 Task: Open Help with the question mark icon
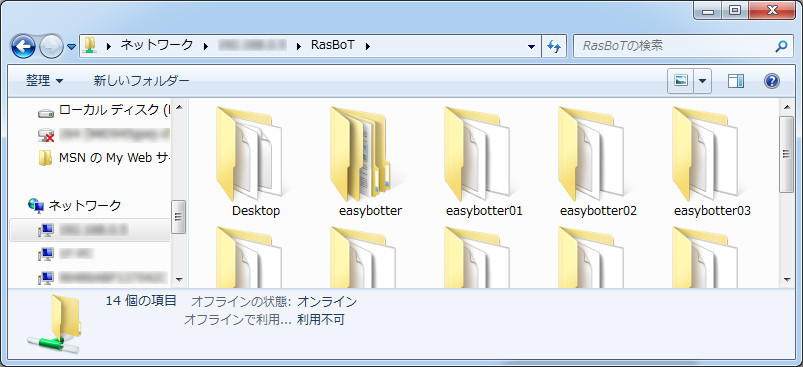coord(772,81)
